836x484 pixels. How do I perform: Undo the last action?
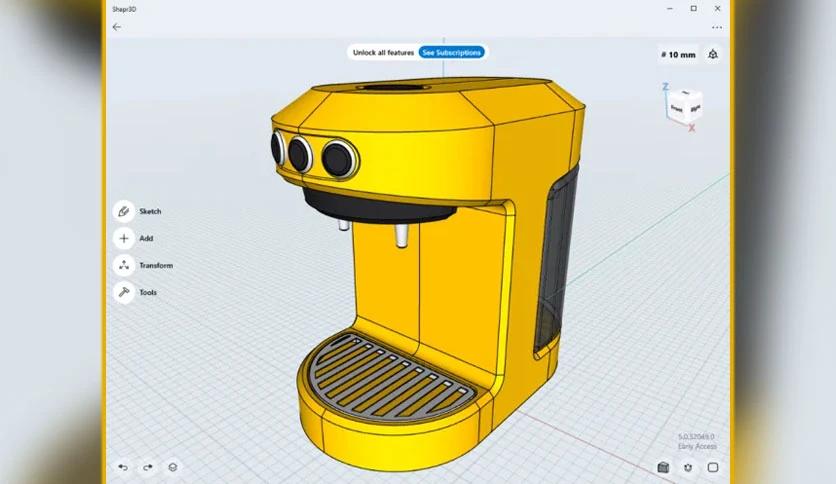[123, 467]
